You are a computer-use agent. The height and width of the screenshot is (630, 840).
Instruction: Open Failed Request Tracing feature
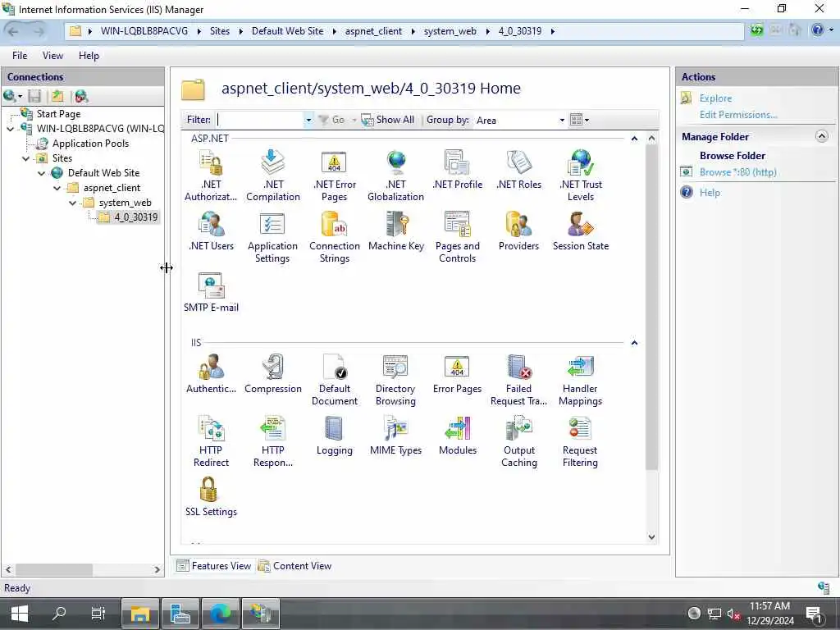click(518, 381)
